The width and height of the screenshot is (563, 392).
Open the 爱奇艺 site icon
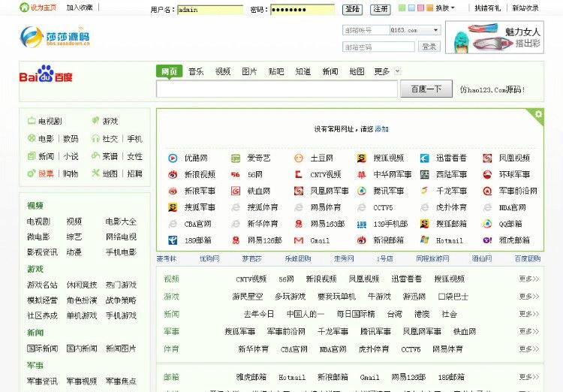pyautogui.click(x=236, y=158)
